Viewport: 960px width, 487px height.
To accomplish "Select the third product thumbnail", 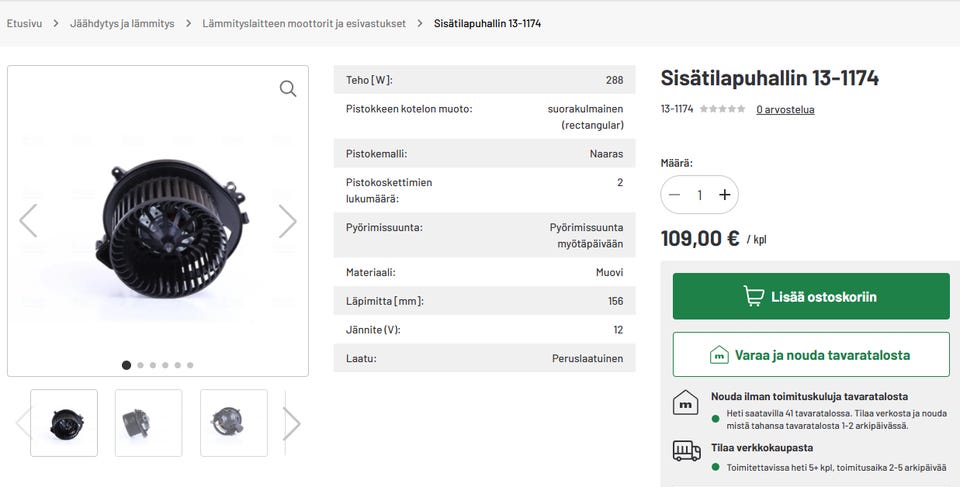I will pyautogui.click(x=234, y=423).
